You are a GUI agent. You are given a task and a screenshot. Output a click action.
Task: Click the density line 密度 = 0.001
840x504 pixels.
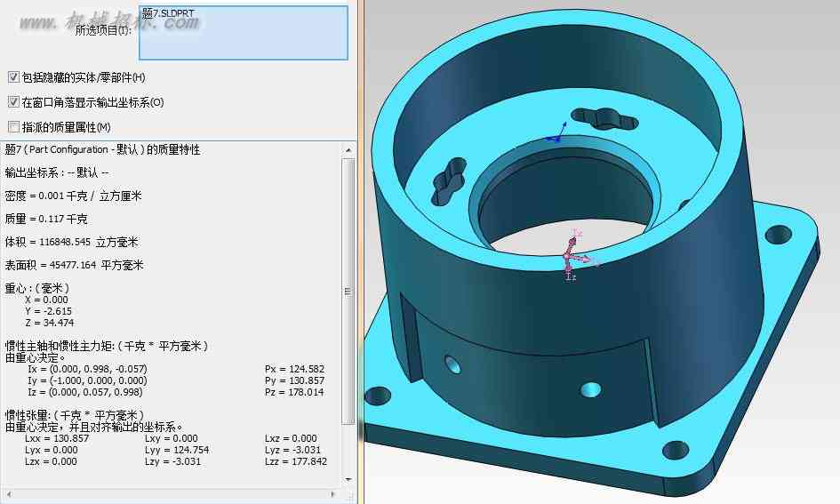[x=74, y=196]
